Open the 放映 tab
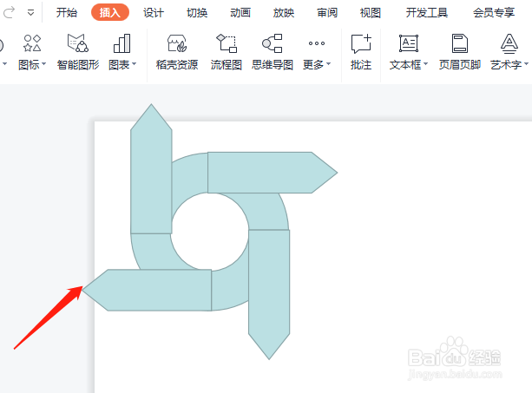 pyautogui.click(x=284, y=13)
